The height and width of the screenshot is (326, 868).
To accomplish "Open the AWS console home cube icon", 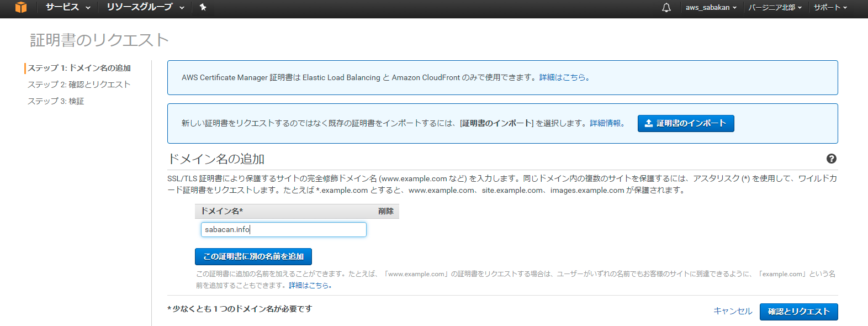I will (21, 7).
